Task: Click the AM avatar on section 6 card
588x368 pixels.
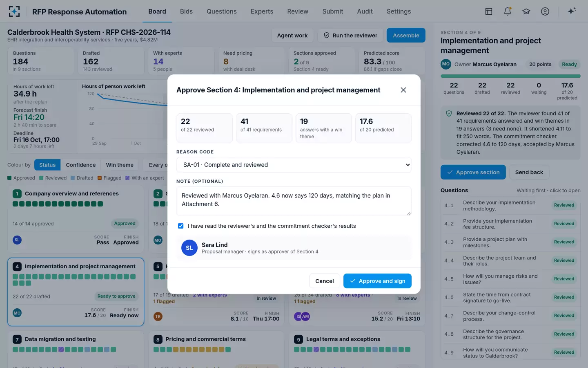Action: 305,316
